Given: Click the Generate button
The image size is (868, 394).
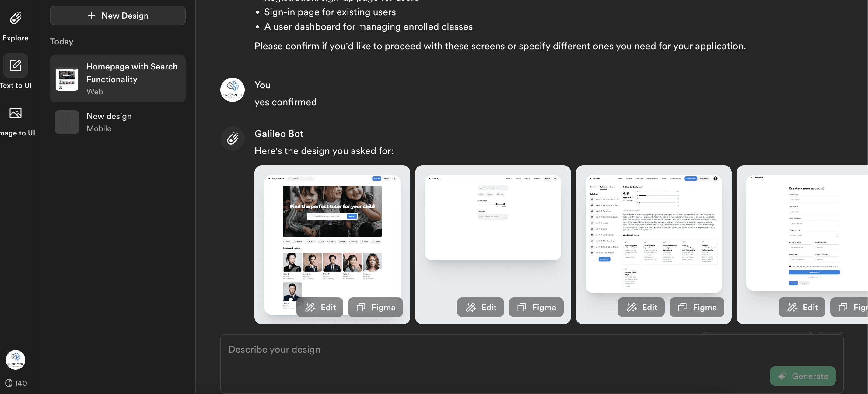Looking at the screenshot, I should coord(803,376).
